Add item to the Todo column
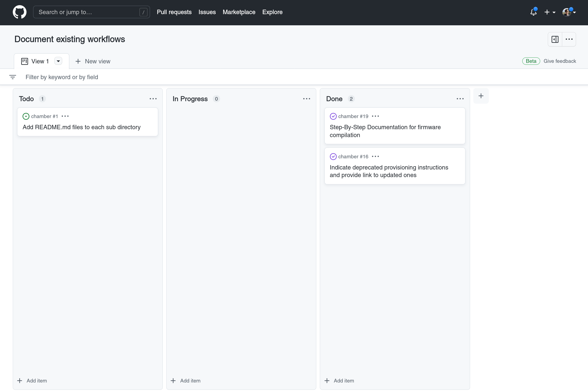This screenshot has width=588, height=392. pos(32,381)
